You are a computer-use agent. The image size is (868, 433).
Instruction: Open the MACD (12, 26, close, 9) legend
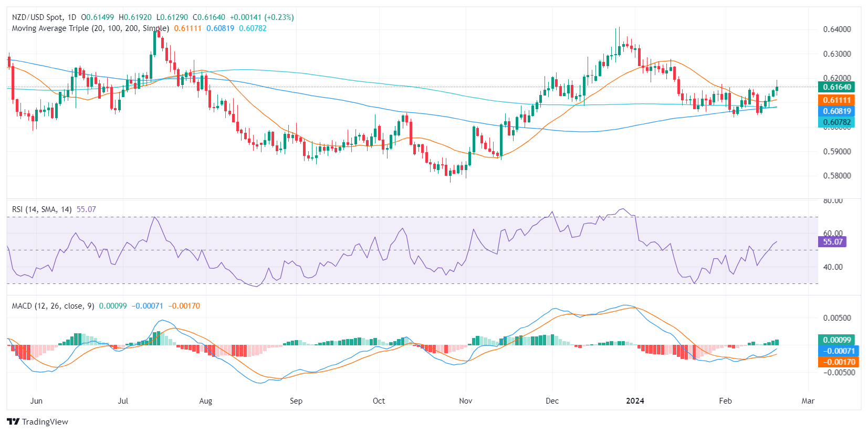point(53,306)
